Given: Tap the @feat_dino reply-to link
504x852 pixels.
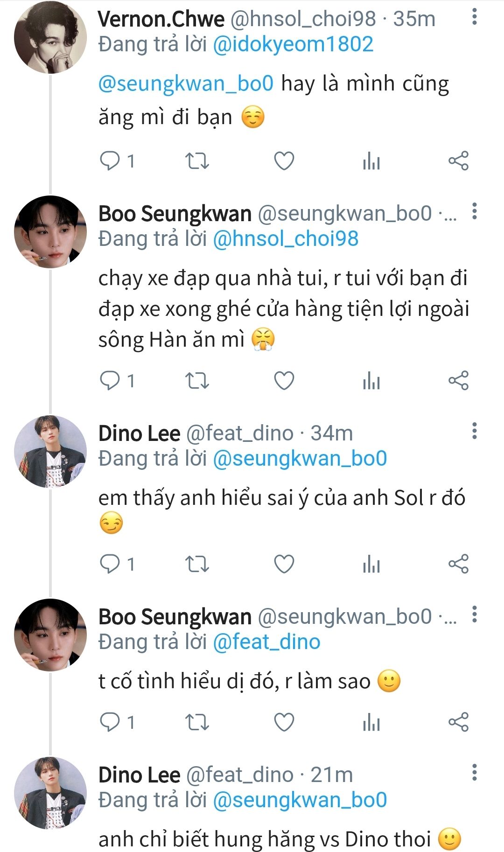Looking at the screenshot, I should point(266,642).
